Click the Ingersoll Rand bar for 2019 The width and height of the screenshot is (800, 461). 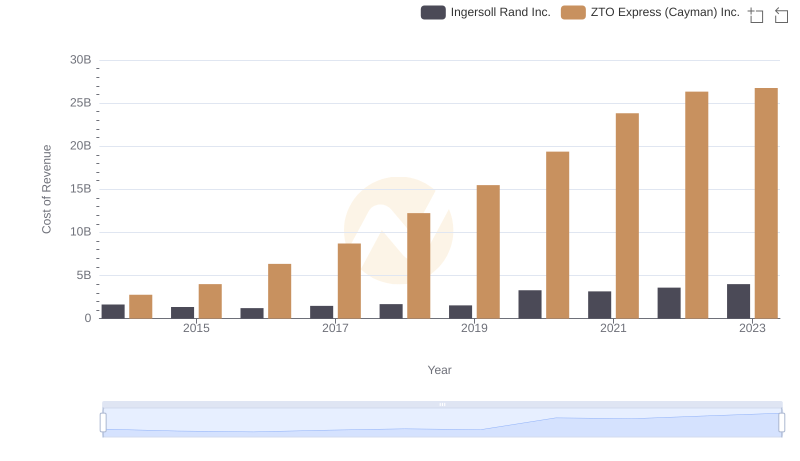pos(460,312)
